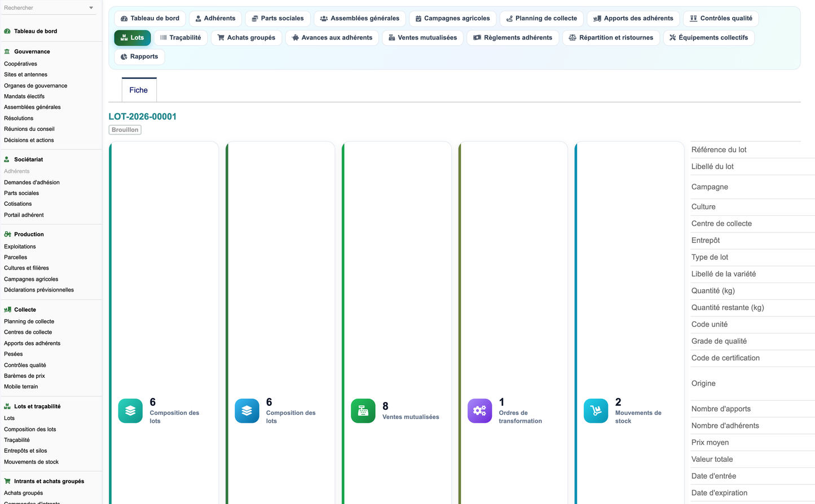Click the Production tractor icon in sidebar

7,234
